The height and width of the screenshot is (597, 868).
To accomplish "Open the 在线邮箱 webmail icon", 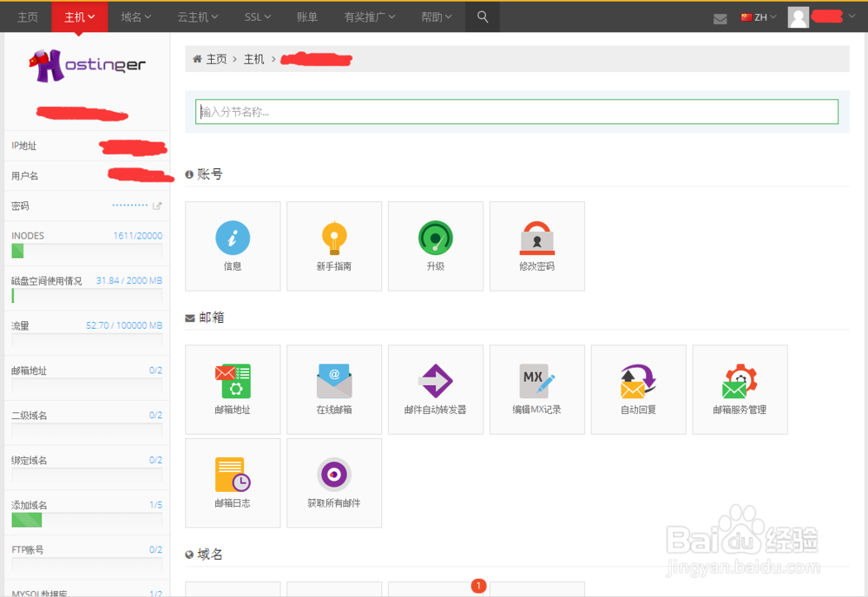I will coord(333,389).
